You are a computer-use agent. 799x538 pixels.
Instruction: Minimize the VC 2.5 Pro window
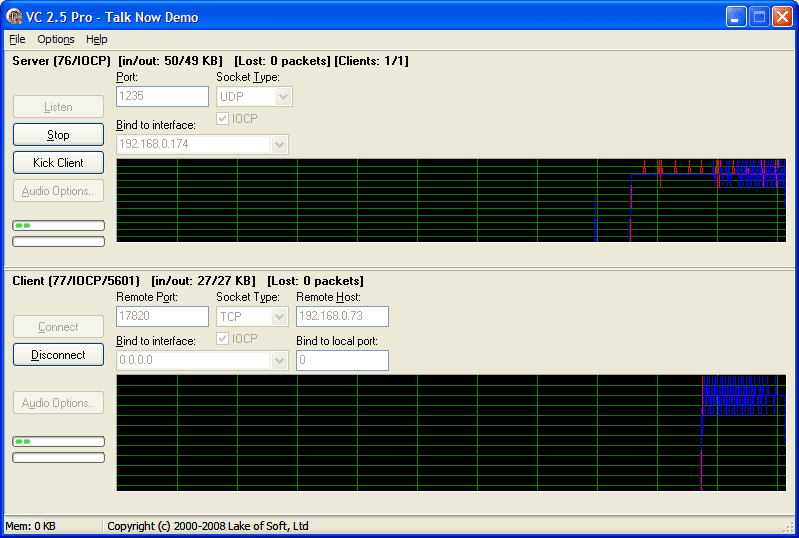pyautogui.click(x=736, y=17)
